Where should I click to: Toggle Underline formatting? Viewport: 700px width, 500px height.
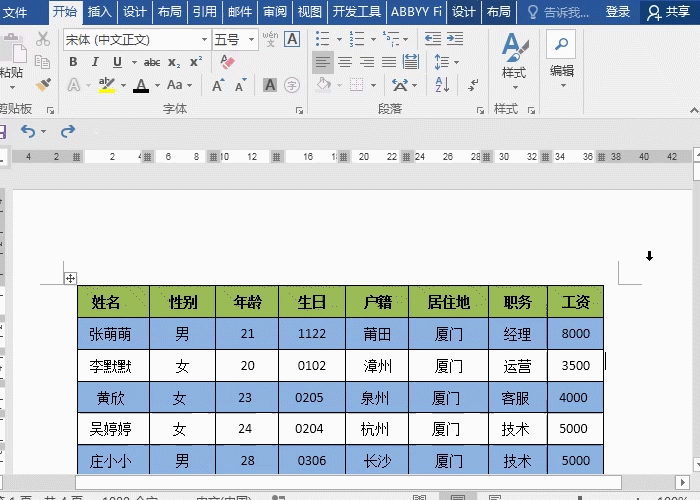click(117, 62)
